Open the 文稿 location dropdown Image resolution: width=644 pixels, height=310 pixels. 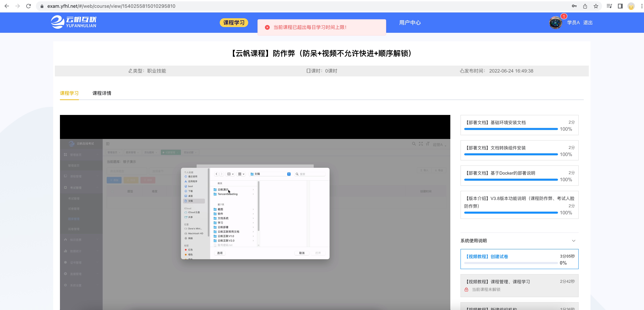(x=270, y=174)
